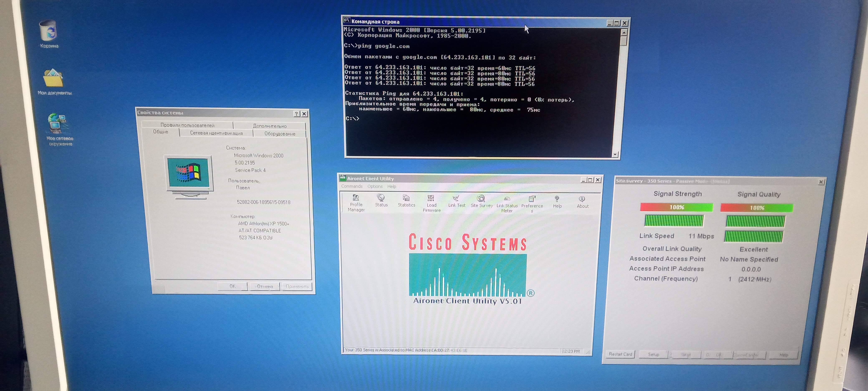Screen dimensions: 868x391
Task: Select the Мое сетевое окружение desktop icon
Action: pyautogui.click(x=59, y=130)
